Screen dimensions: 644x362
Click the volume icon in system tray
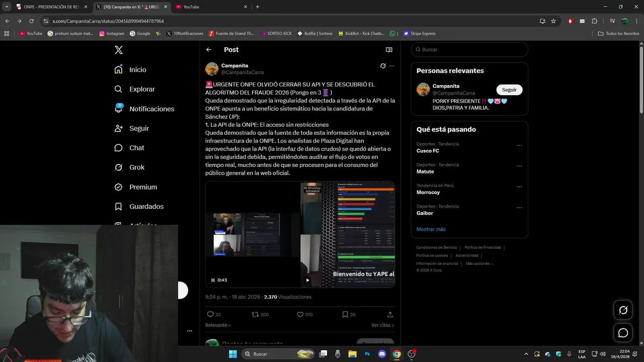[603, 354]
